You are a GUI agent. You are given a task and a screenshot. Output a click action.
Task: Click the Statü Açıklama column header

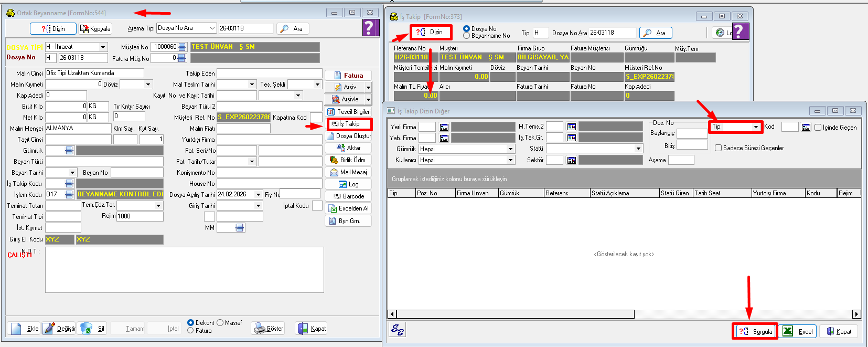[624, 193]
